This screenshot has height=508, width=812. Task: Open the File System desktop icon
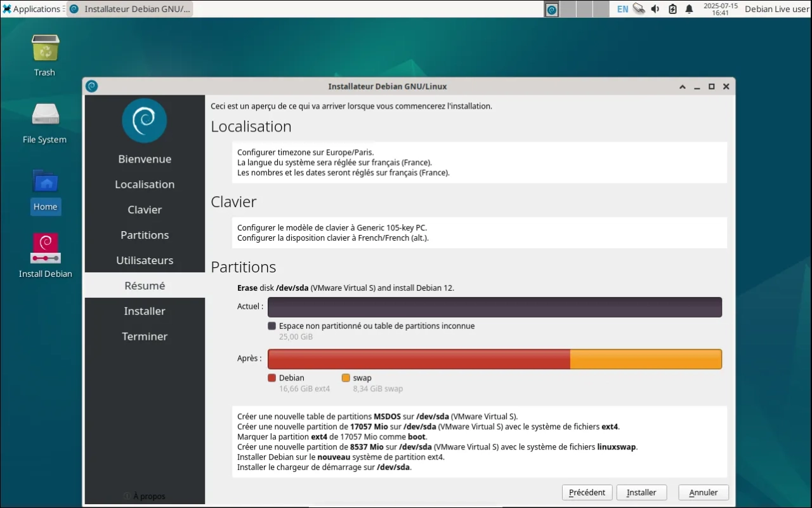point(45,115)
